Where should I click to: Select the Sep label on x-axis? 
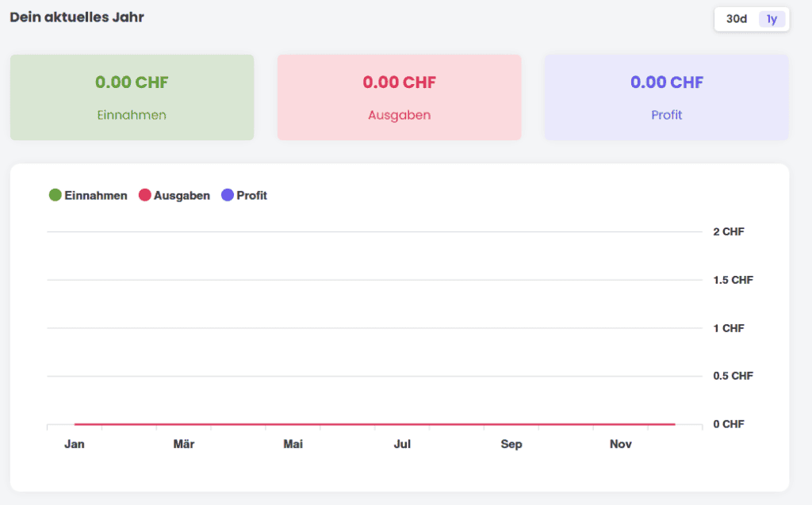pos(511,444)
